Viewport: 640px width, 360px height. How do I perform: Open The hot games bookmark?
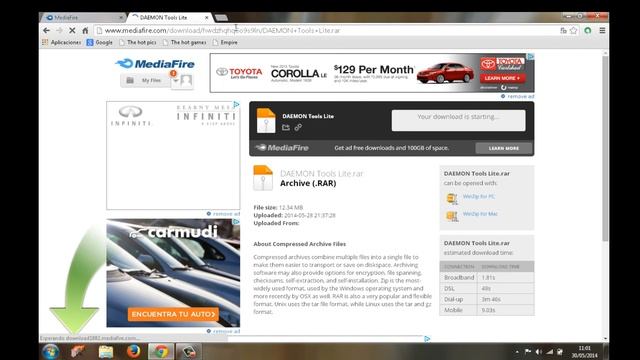coord(184,42)
